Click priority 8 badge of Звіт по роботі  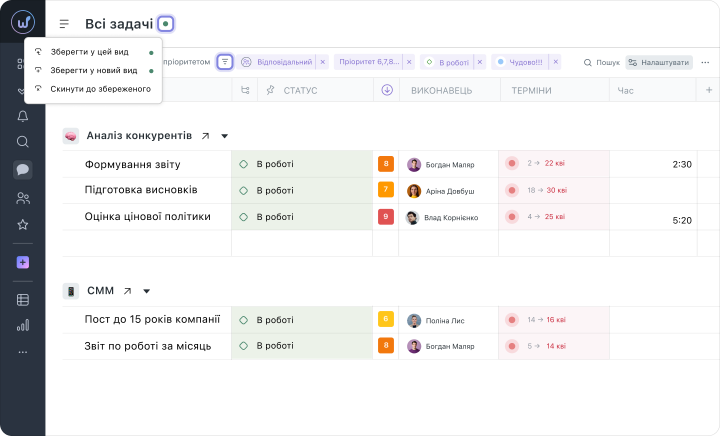[386, 345]
